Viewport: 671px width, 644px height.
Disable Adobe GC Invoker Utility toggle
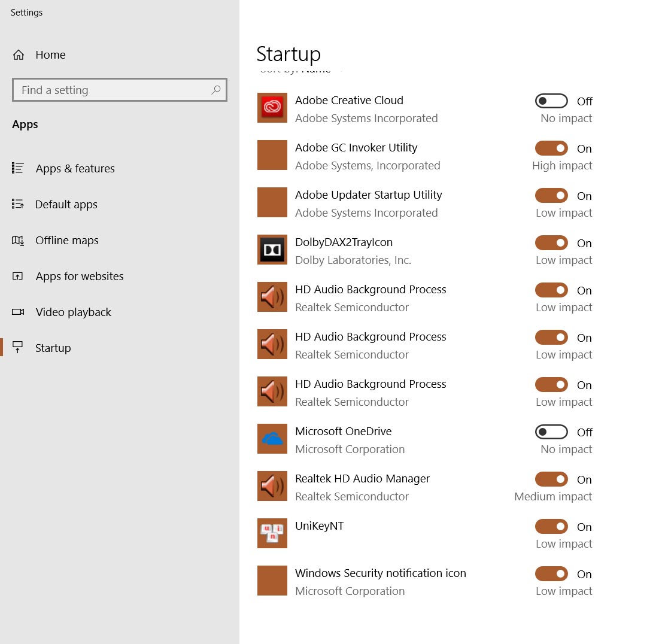coord(551,148)
